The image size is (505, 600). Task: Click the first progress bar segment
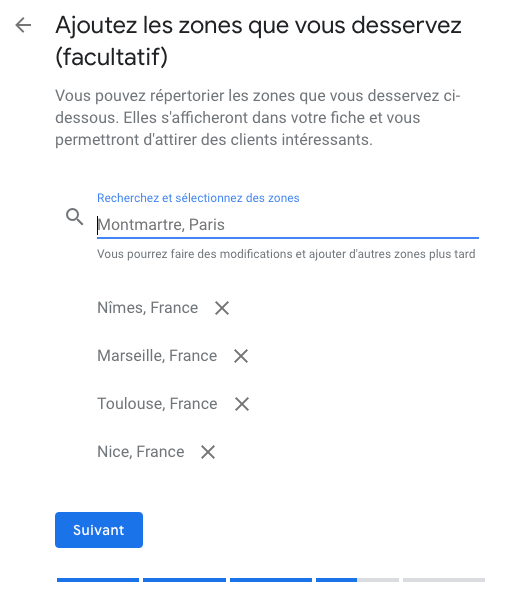point(98,580)
